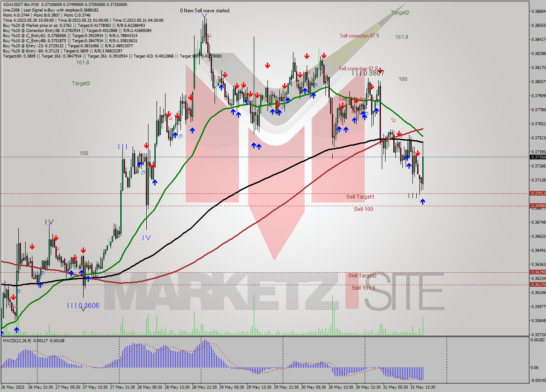Click the 0.38427 price axis label
Viewport: 546px width, 392px height.
(538, 39)
